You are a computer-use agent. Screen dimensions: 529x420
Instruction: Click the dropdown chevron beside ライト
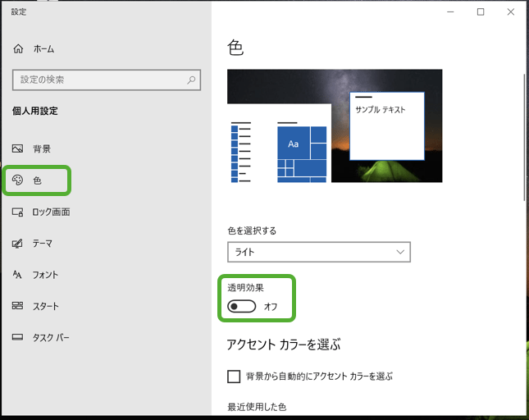(x=400, y=252)
